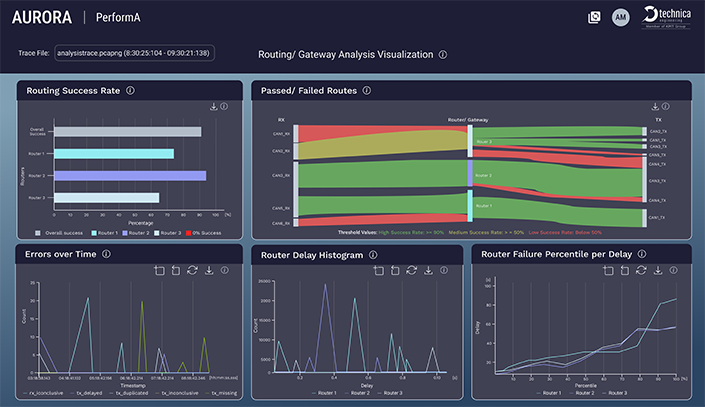Viewport: 705px width, 407px height.
Task: Click info icon beside Passed/ Failed Routes title
Action: coord(367,91)
